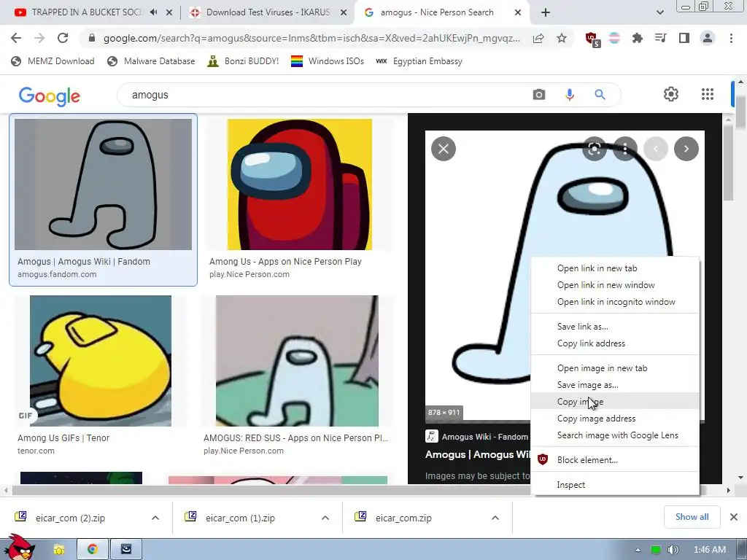This screenshot has width=747, height=560.
Task: Select the gray Amogus Wiki thumbnail
Action: (x=103, y=184)
